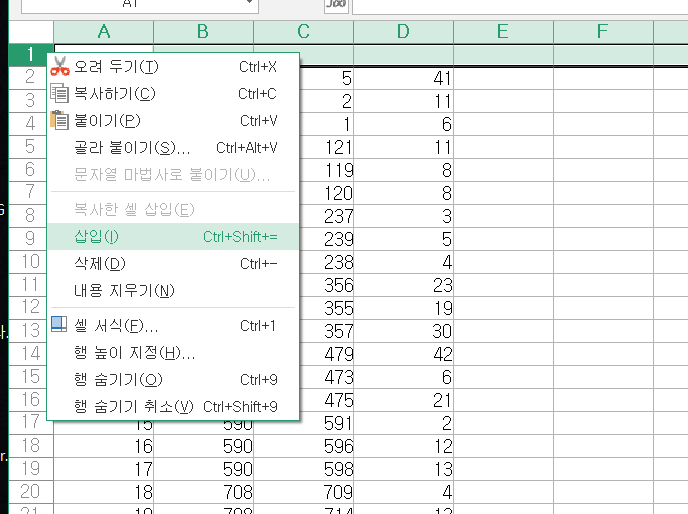Click cell with value 237
Viewport: 688px width, 514px height.
click(x=326, y=216)
